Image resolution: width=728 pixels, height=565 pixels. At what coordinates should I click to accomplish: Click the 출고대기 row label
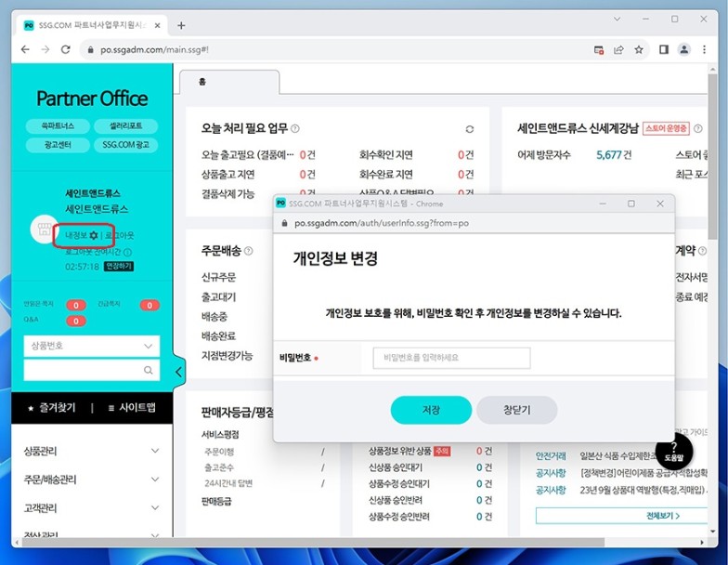[219, 297]
